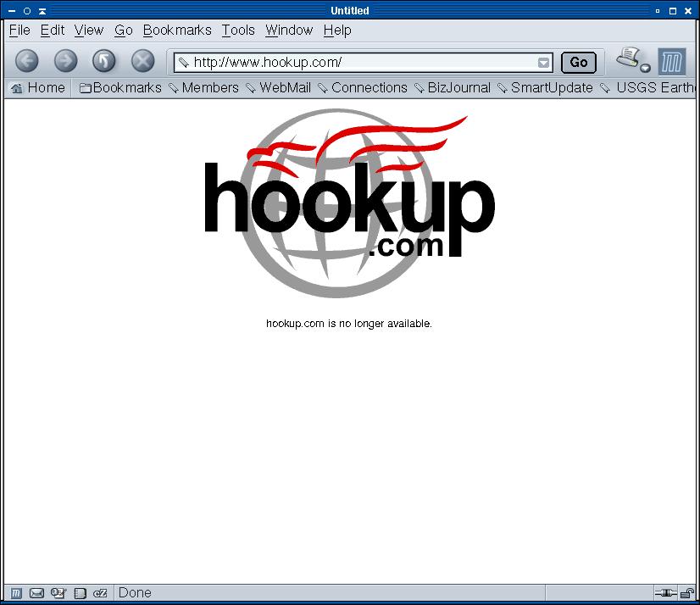
Task: Click the house icon beside Home
Action: point(16,88)
